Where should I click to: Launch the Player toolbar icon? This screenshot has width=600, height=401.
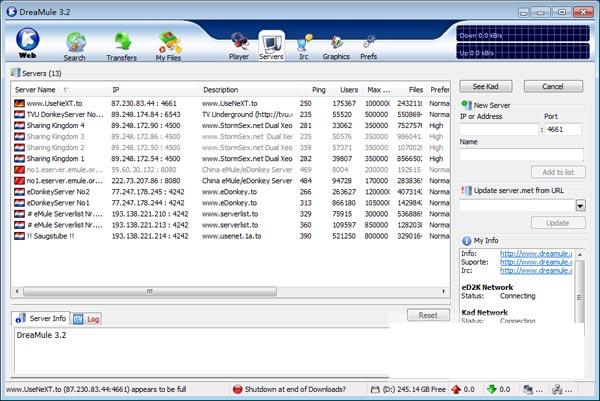pos(239,44)
